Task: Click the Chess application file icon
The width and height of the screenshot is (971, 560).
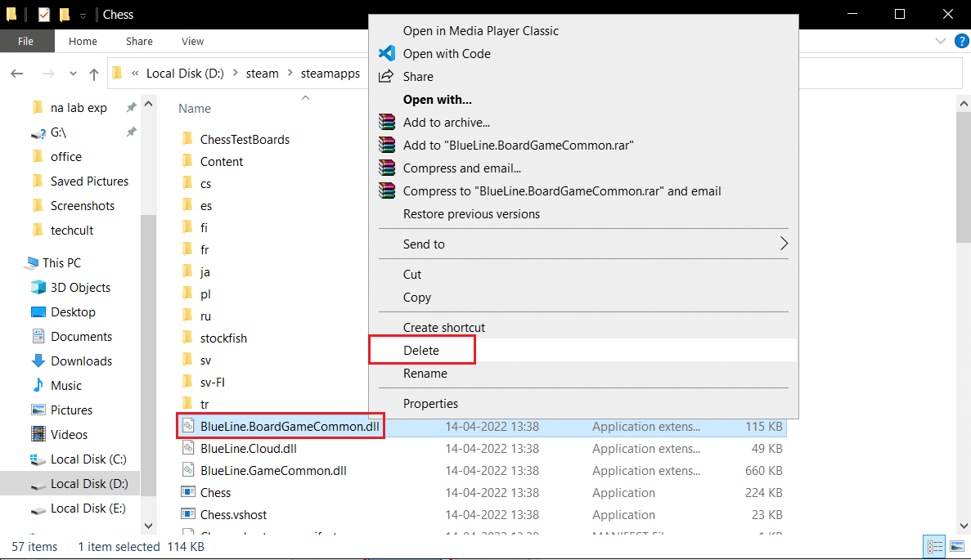Action: [x=187, y=492]
